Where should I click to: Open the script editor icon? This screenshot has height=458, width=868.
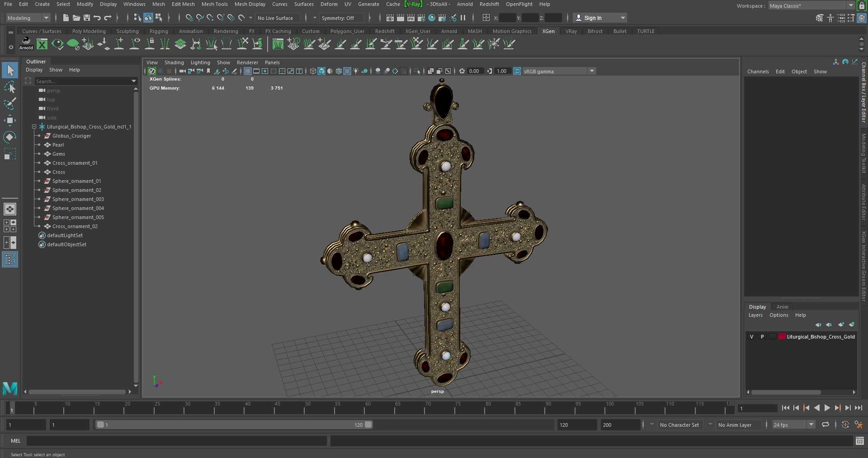[x=860, y=441]
